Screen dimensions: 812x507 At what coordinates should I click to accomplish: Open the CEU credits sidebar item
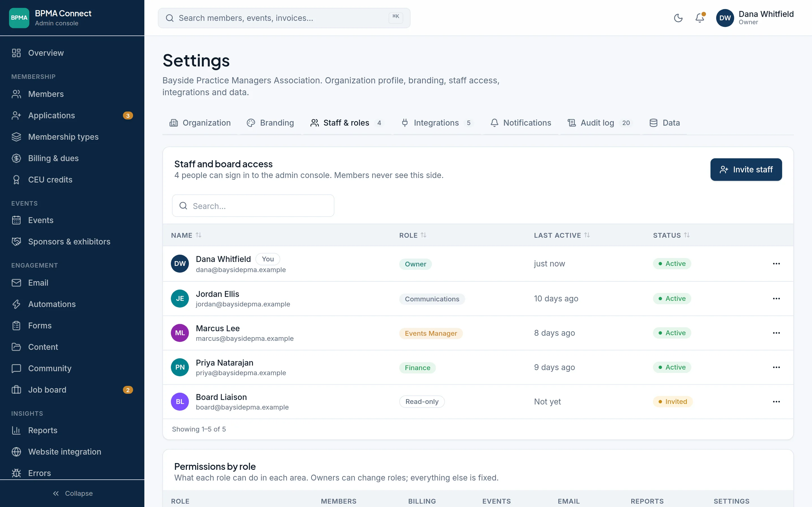pyautogui.click(x=72, y=180)
